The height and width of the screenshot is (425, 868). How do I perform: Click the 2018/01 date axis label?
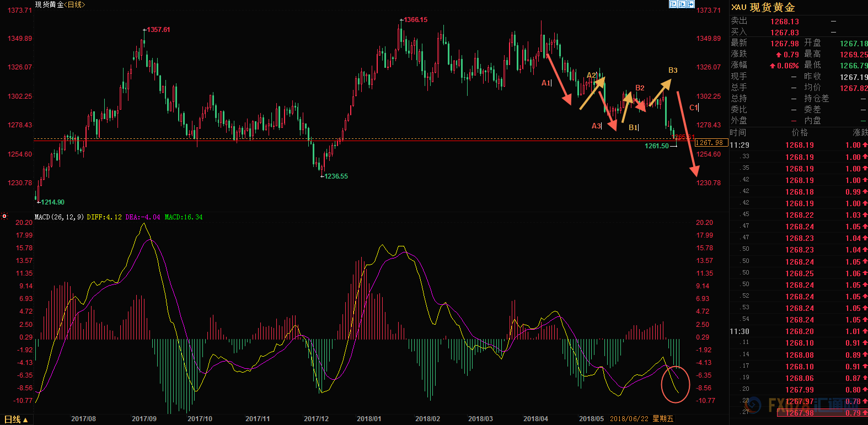[369, 419]
